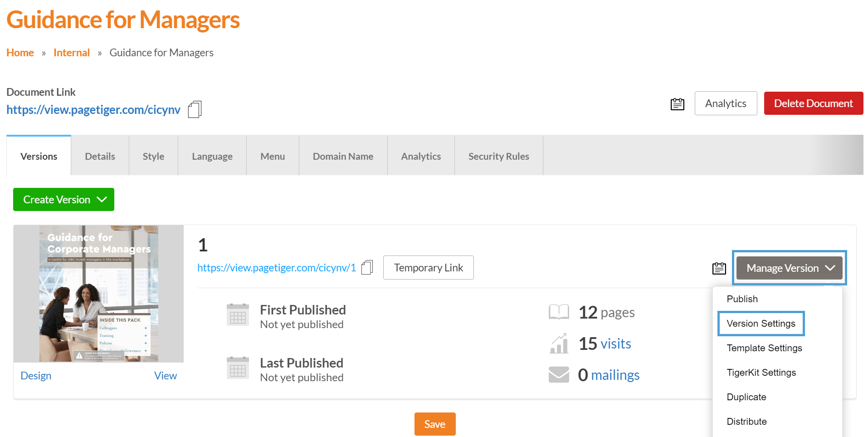Click the red Delete Document button

pyautogui.click(x=813, y=103)
